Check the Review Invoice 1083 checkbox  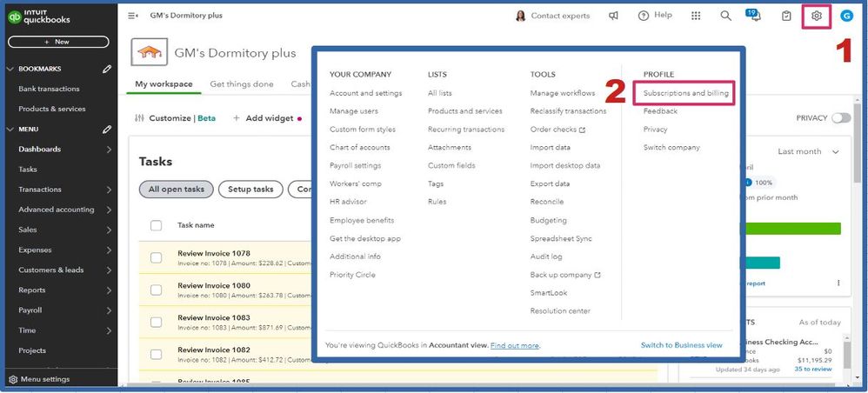pos(156,323)
